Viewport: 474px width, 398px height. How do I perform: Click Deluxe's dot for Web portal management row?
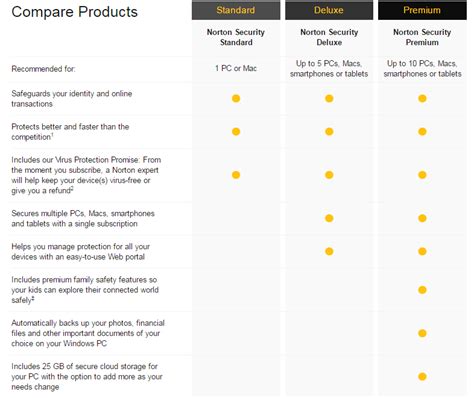(329, 251)
